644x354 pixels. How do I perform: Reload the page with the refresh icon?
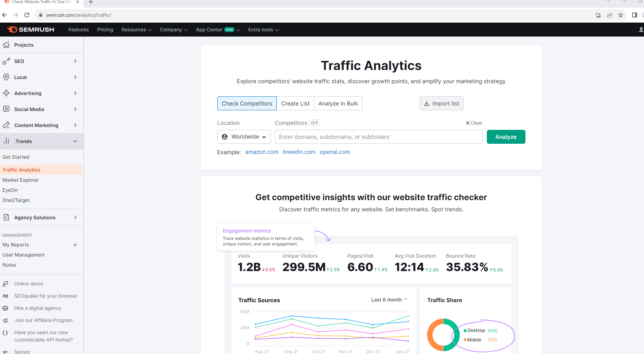(x=27, y=15)
